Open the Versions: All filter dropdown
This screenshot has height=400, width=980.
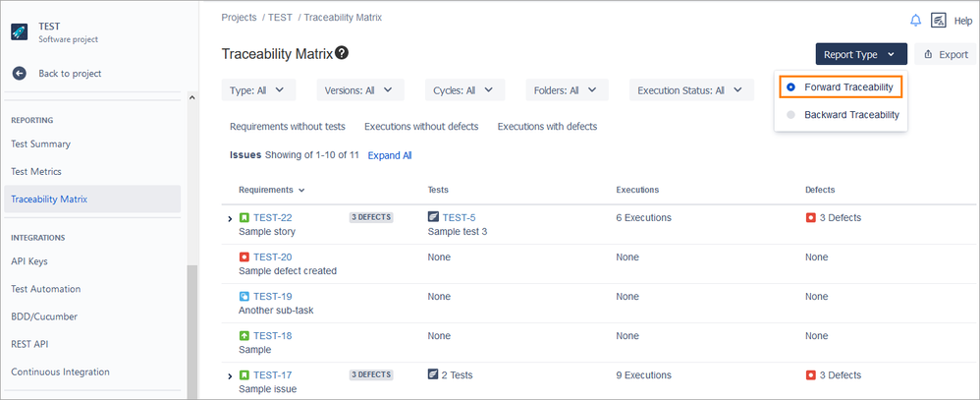point(360,90)
